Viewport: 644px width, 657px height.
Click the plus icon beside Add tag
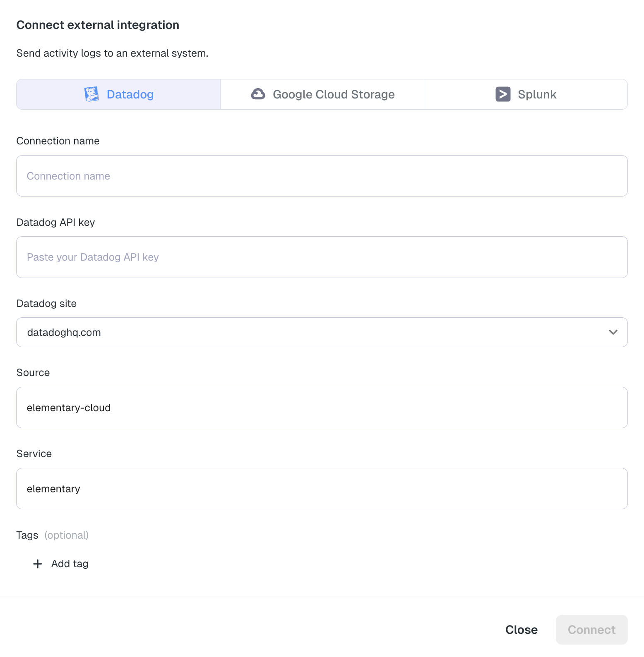click(38, 564)
